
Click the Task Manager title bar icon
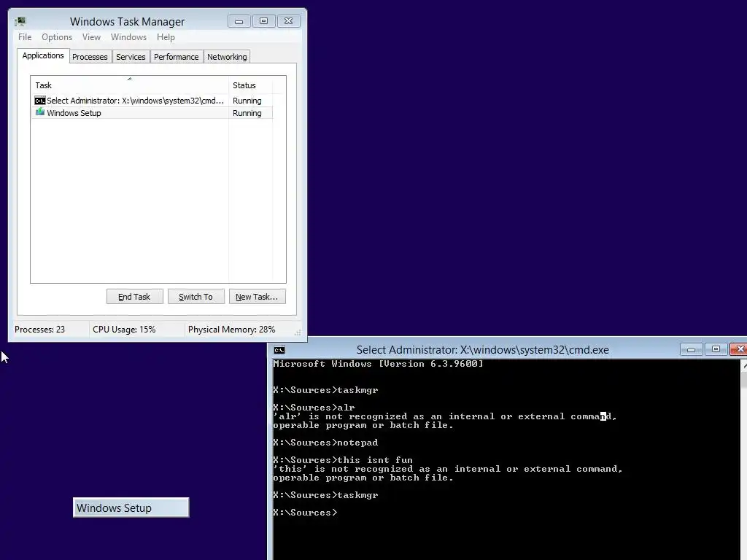(20, 21)
